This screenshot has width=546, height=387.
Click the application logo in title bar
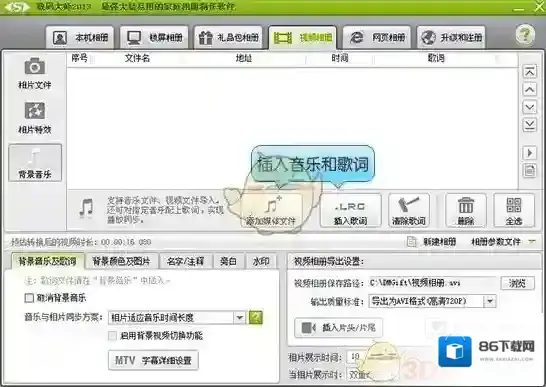[x=17, y=7]
